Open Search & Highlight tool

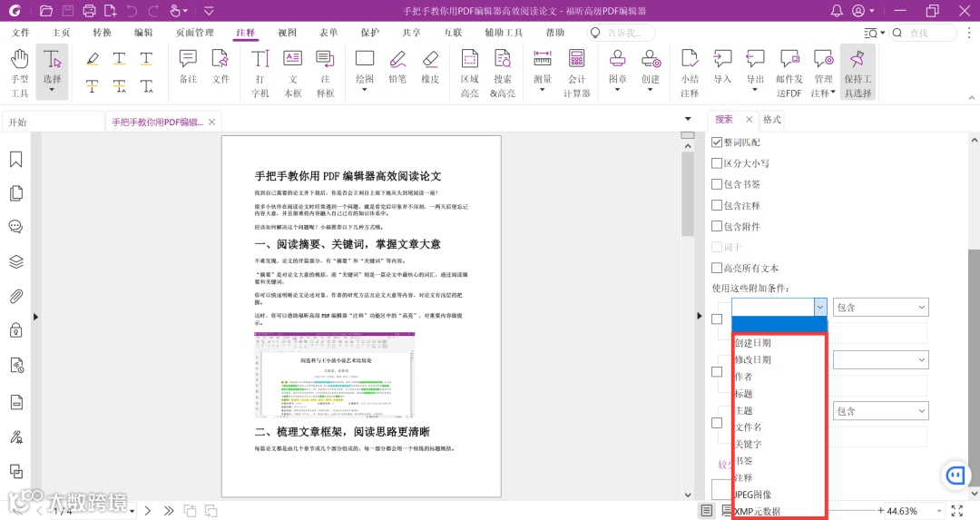pos(503,74)
